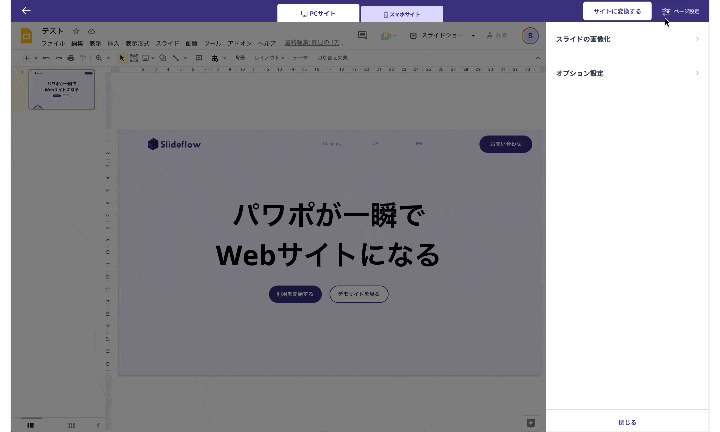Open the comments history icon
The image size is (720, 432).
(x=362, y=36)
